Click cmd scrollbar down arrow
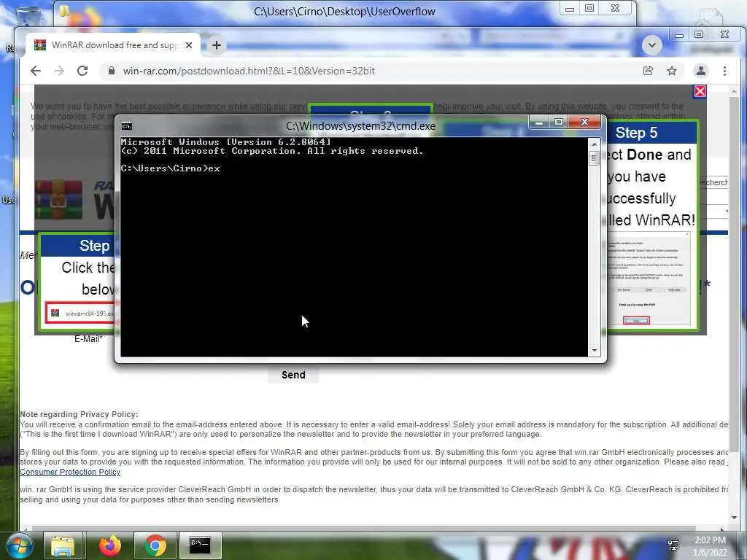 pyautogui.click(x=594, y=351)
